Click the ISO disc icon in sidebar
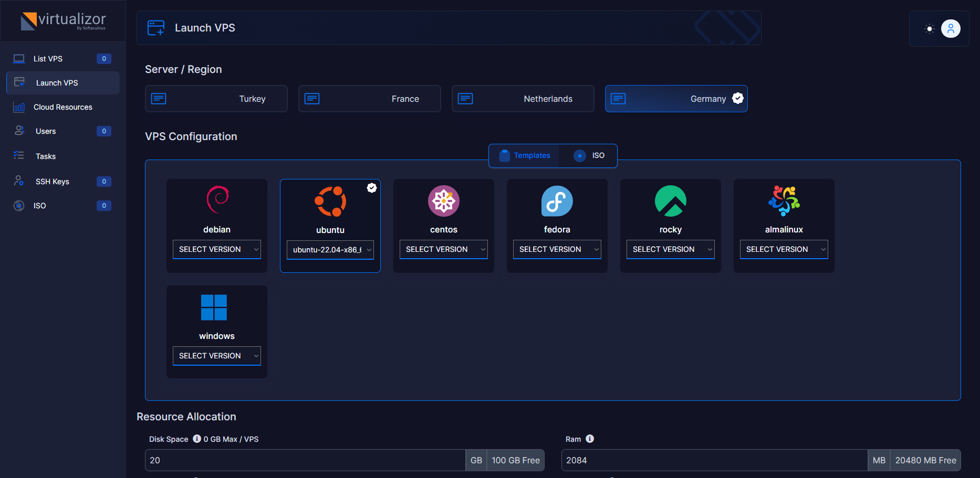The height and width of the screenshot is (478, 980). 19,206
